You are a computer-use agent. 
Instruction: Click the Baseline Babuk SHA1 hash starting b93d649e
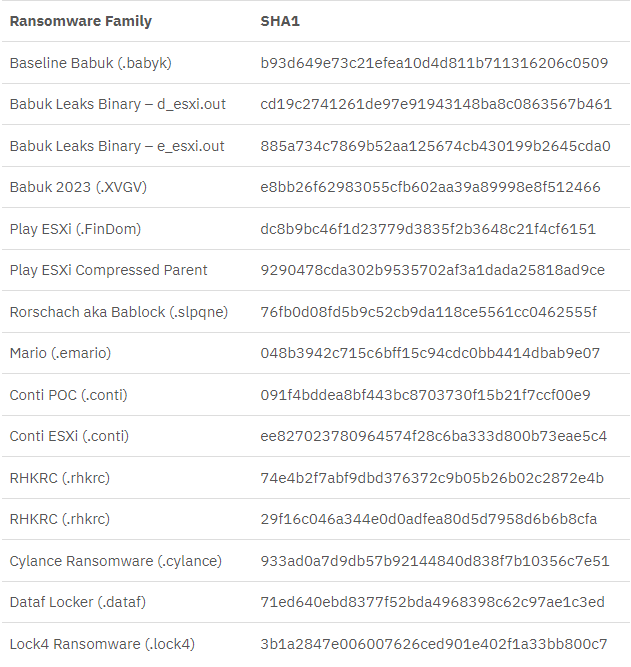pos(434,63)
